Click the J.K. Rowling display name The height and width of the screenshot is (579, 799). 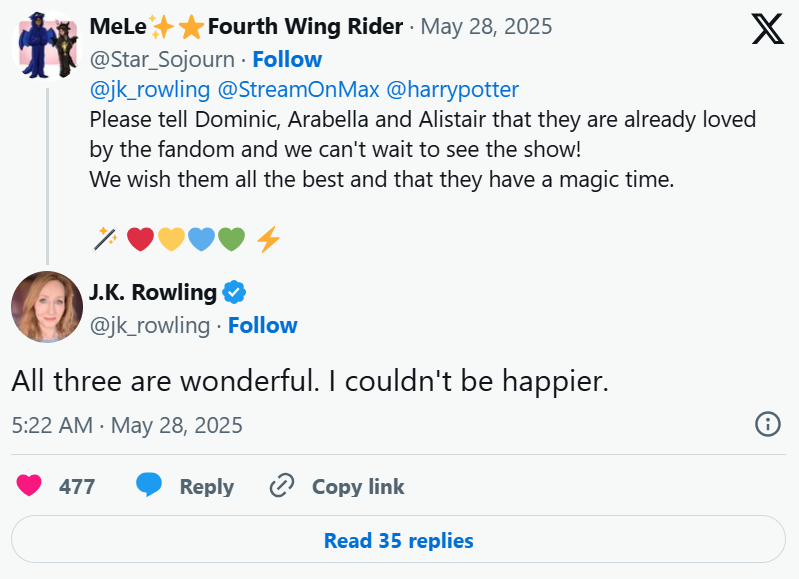click(153, 292)
